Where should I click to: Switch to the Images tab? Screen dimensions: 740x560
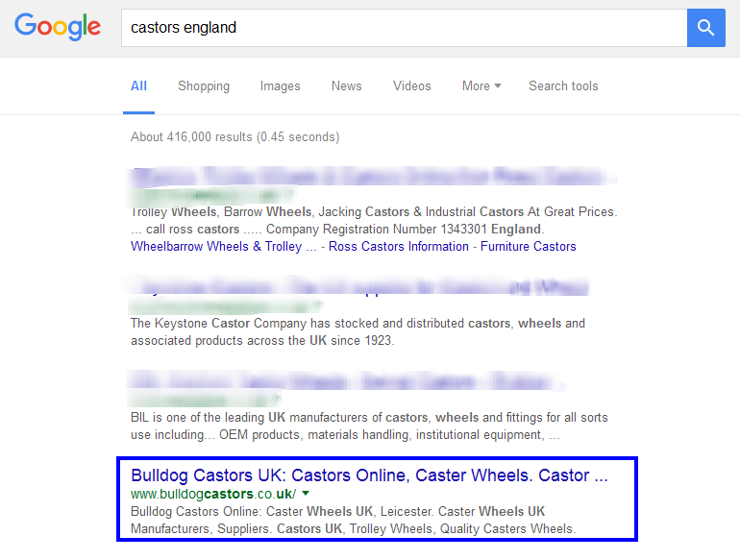[280, 85]
